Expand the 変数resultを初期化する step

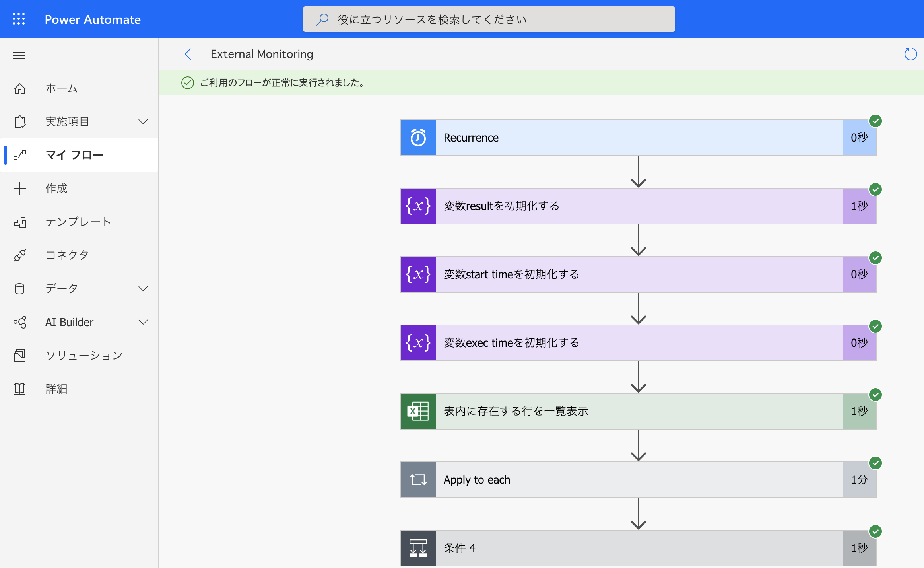(x=638, y=206)
